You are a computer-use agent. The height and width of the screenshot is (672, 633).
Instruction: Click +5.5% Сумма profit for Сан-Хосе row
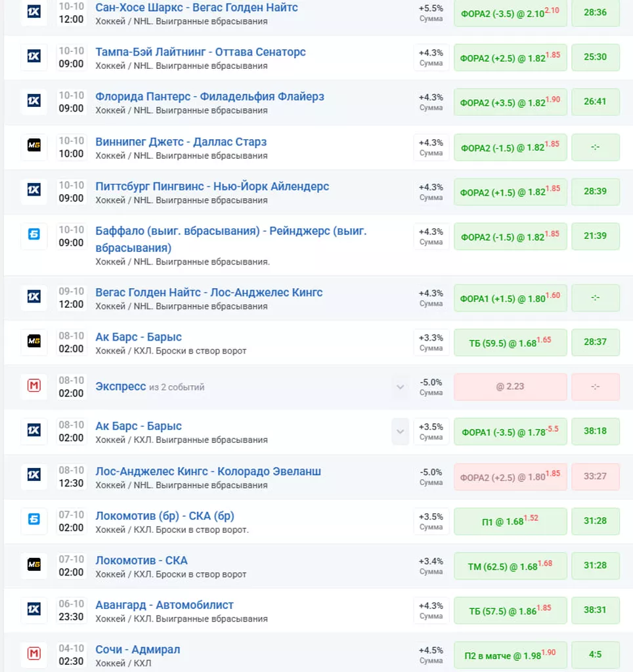(x=431, y=13)
